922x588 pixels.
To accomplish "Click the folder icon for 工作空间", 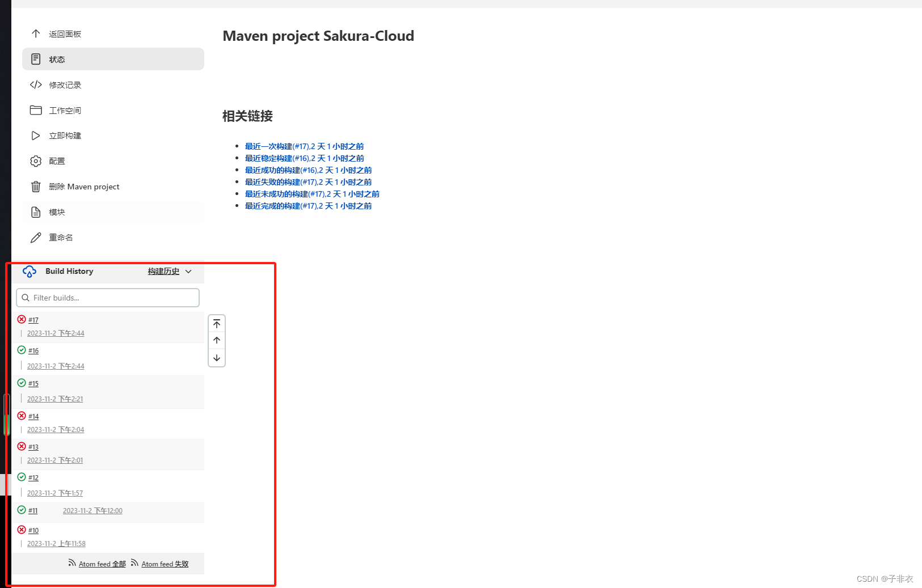I will (x=36, y=110).
